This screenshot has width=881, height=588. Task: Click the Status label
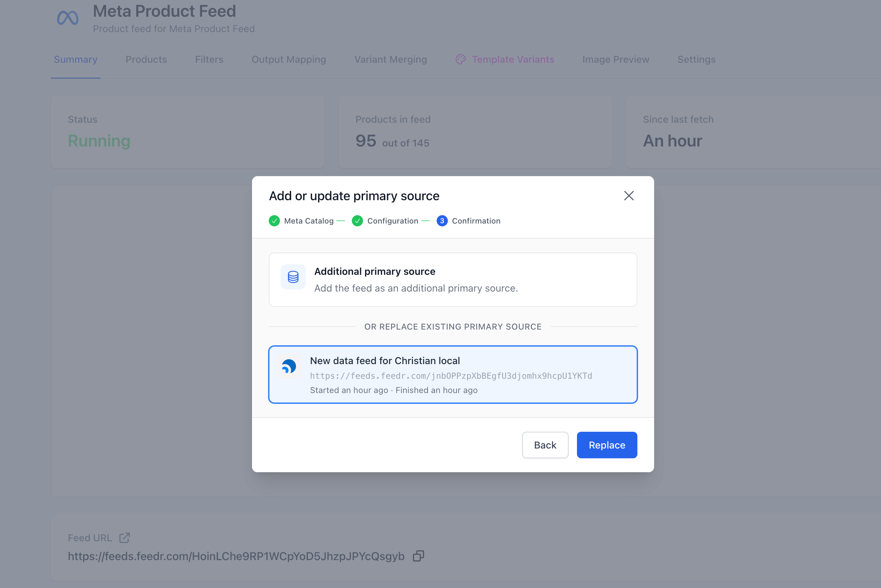tap(82, 119)
